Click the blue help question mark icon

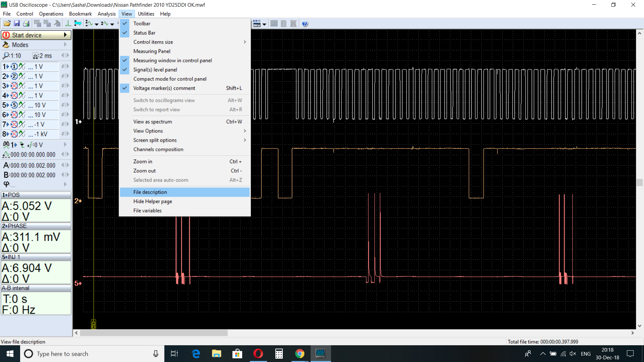pyautogui.click(x=305, y=24)
